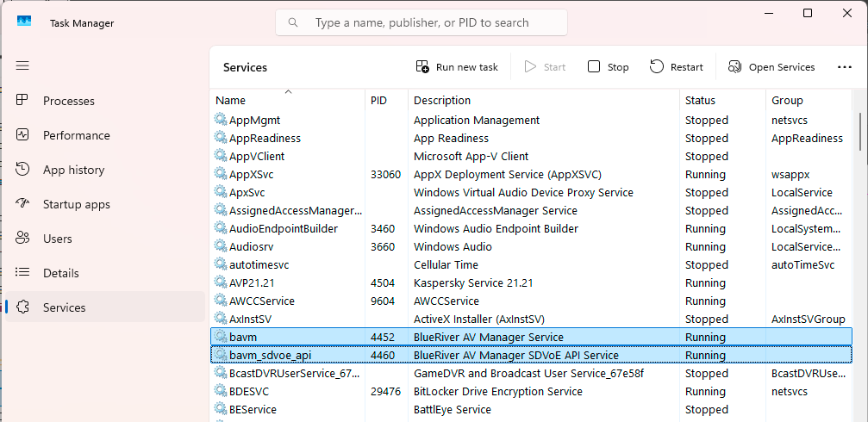Open the hamburger navigation menu

pyautogui.click(x=22, y=65)
